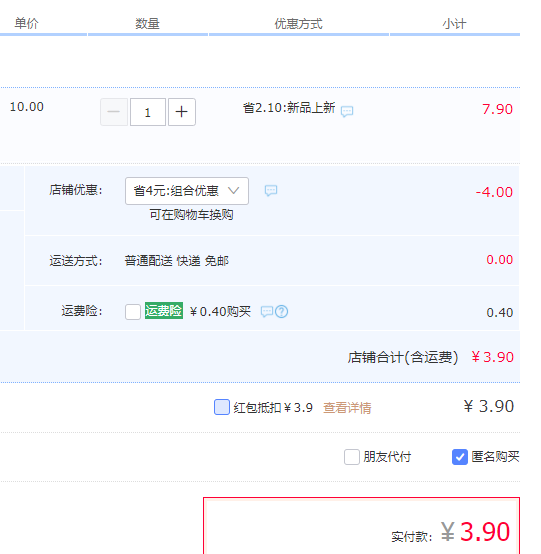This screenshot has height=554, width=541.
Task: Open the 查看详情 link
Action: pyautogui.click(x=347, y=408)
